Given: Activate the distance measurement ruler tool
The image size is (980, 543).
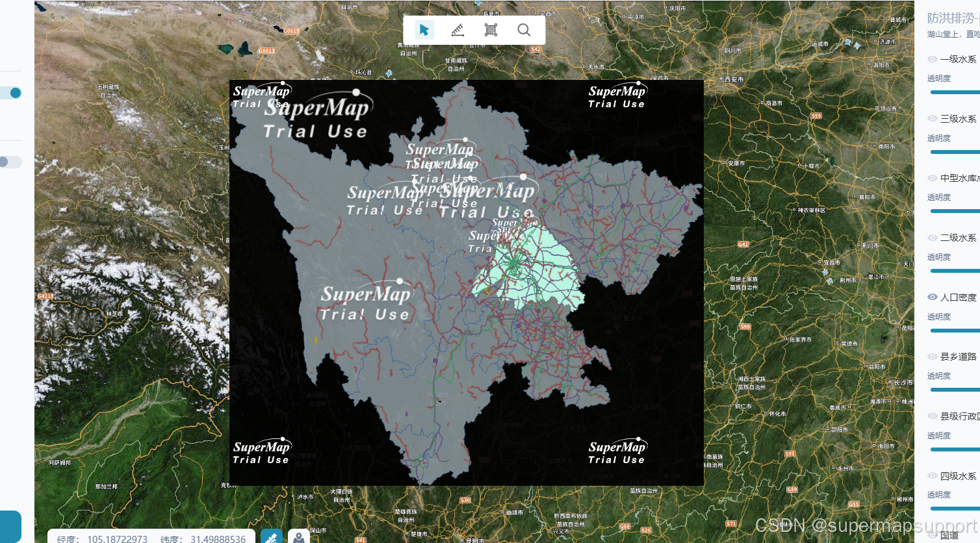Looking at the screenshot, I should tap(458, 30).
